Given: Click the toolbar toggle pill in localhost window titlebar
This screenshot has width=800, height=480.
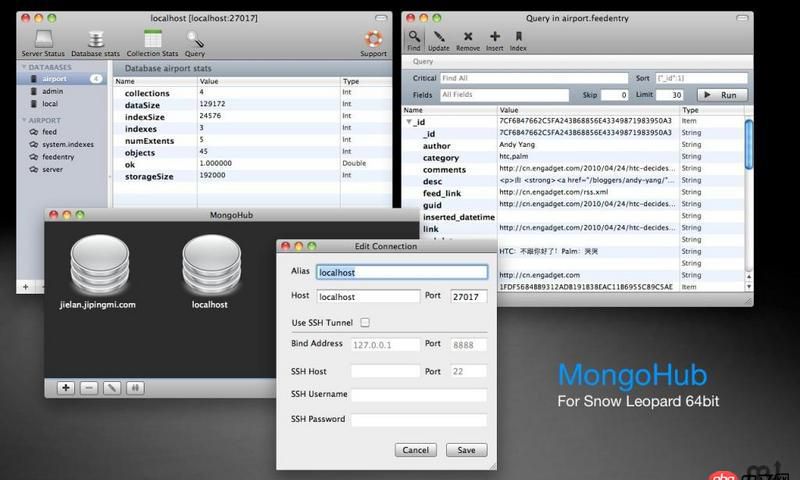Looking at the screenshot, I should (x=381, y=18).
